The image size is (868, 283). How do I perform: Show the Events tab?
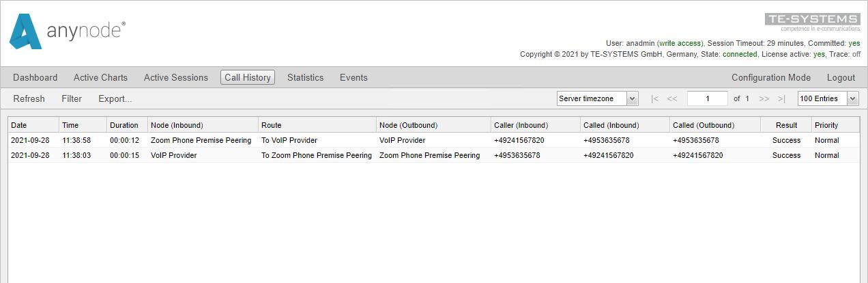(353, 78)
